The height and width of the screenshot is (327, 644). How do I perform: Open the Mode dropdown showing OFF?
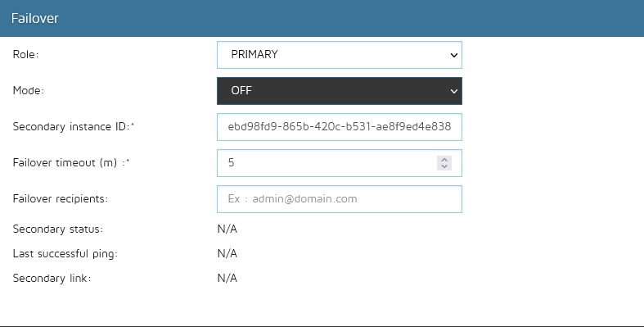click(340, 91)
